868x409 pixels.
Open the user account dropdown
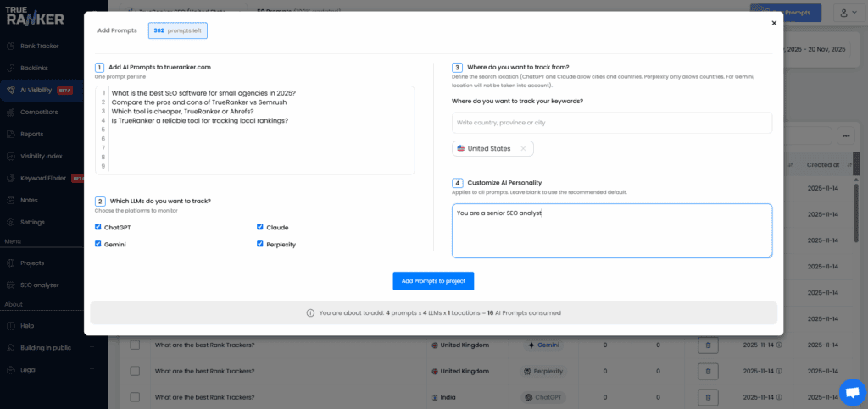845,12
